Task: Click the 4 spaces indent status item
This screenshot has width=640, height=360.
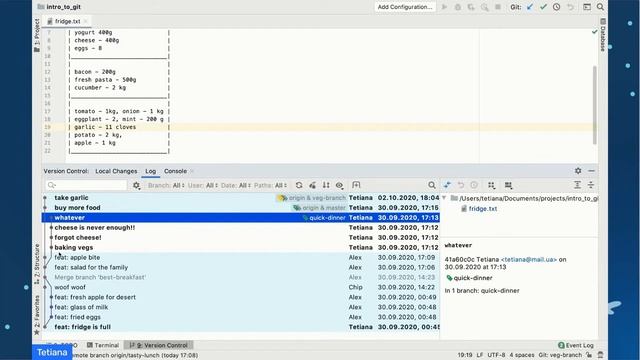Action: (x=522, y=355)
